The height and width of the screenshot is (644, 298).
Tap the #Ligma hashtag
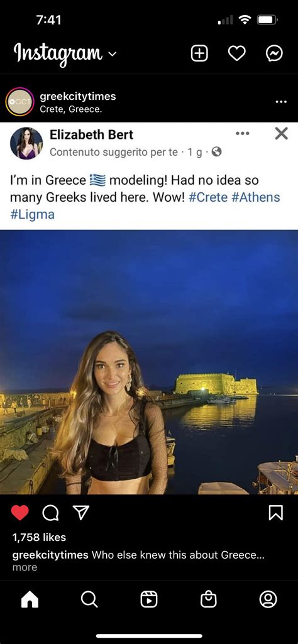[x=32, y=214]
